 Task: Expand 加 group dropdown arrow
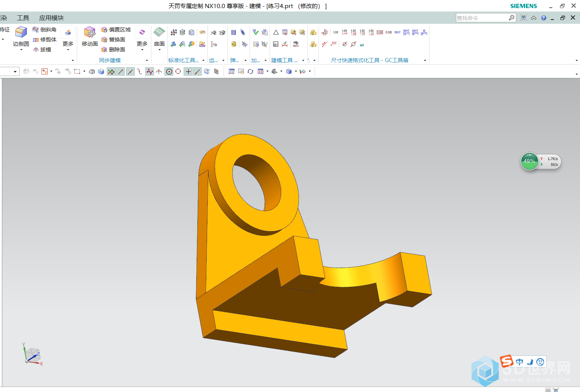tap(266, 60)
